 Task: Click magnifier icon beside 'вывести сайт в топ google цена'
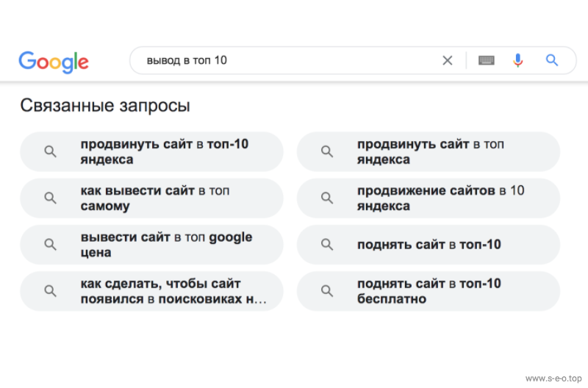(50, 245)
